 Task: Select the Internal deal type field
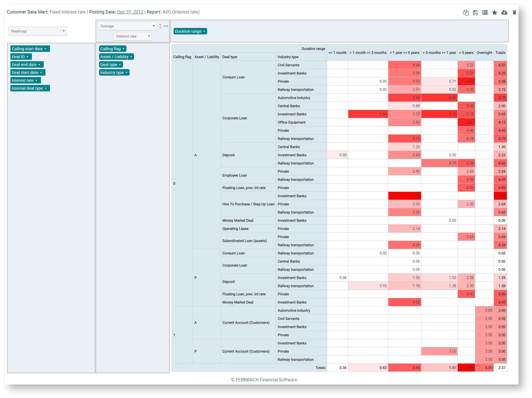pyautogui.click(x=30, y=88)
